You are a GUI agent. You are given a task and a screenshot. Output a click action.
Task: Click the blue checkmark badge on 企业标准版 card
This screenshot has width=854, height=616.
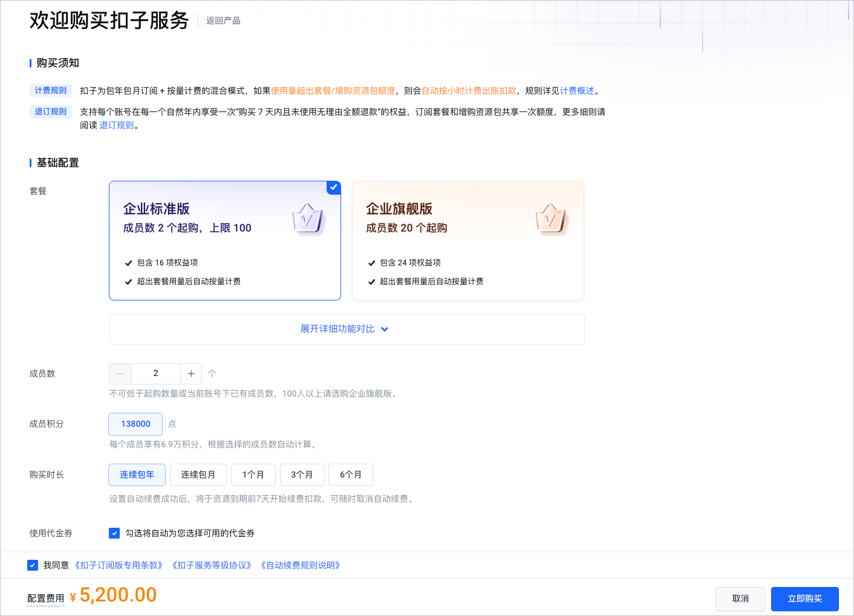click(x=333, y=187)
